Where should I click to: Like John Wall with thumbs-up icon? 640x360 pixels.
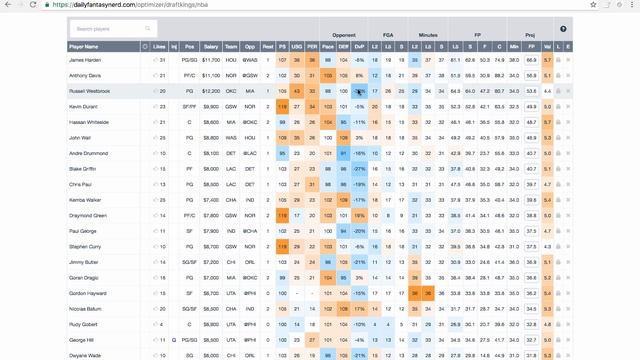tap(156, 138)
